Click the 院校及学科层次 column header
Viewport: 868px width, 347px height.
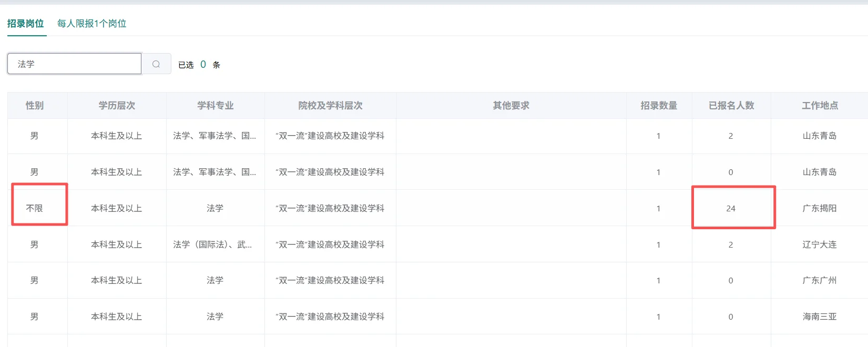330,106
